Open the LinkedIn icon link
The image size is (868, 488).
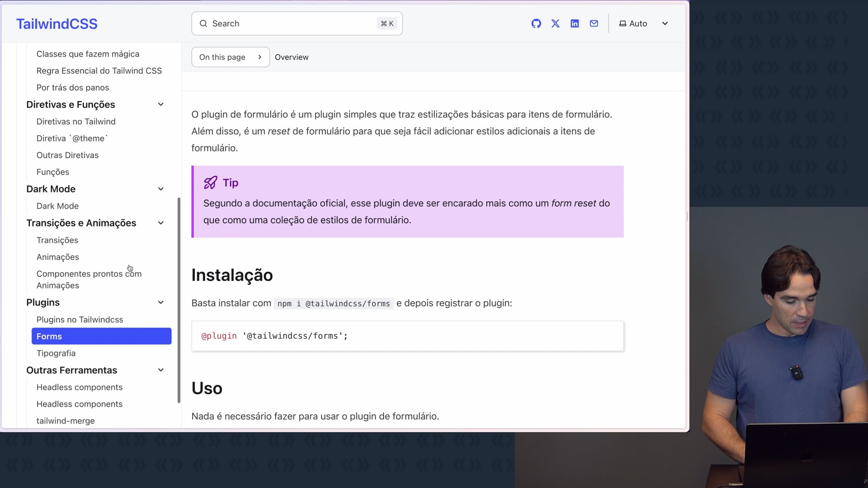(575, 23)
